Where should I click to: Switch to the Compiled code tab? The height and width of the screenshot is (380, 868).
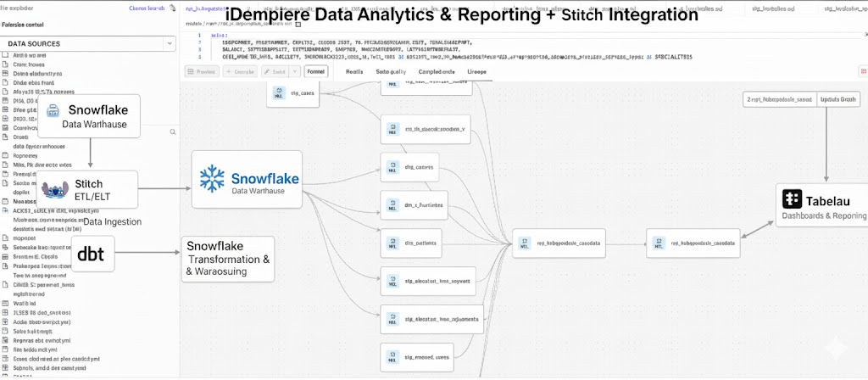tap(437, 72)
